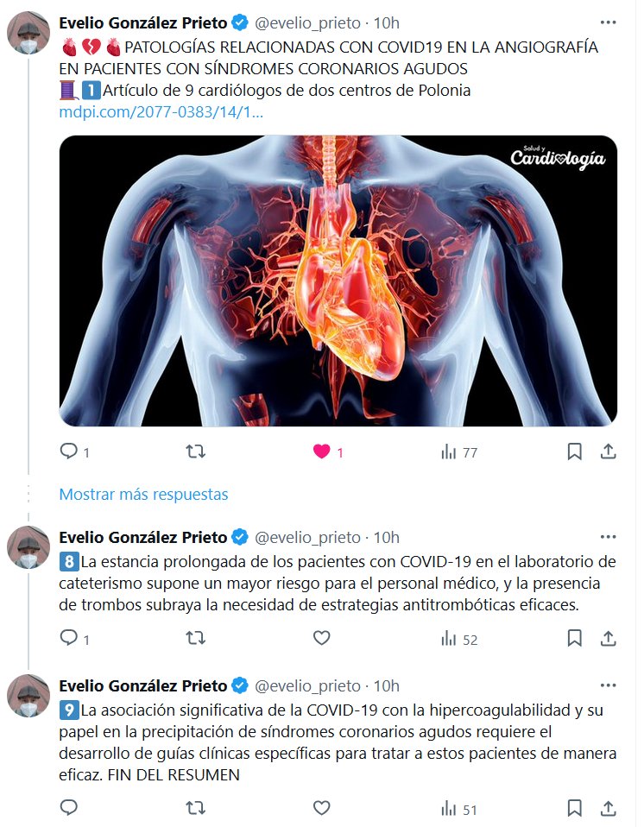The height and width of the screenshot is (827, 644).
Task: Like the FIN DEL RESUMEN tweet
Action: pyautogui.click(x=321, y=809)
